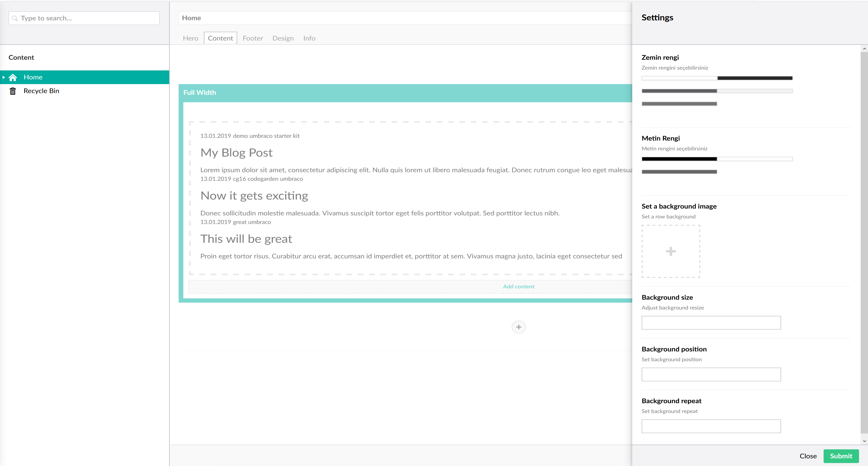The image size is (868, 466).
Task: Click '13.01.2019 great umbraco' text
Action: (x=236, y=222)
